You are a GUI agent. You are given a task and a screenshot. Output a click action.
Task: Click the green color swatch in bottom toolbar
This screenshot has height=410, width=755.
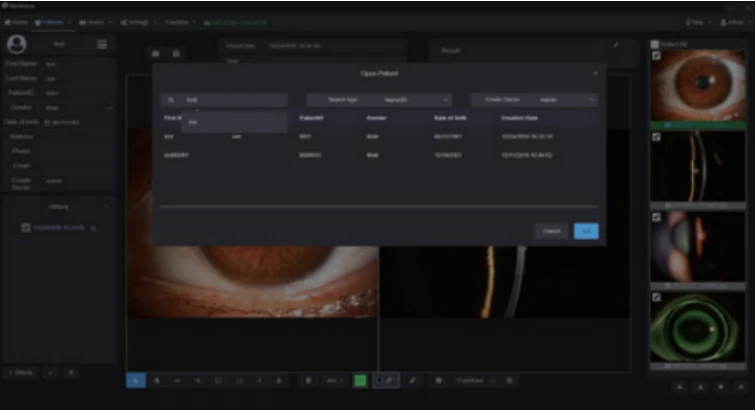point(360,381)
